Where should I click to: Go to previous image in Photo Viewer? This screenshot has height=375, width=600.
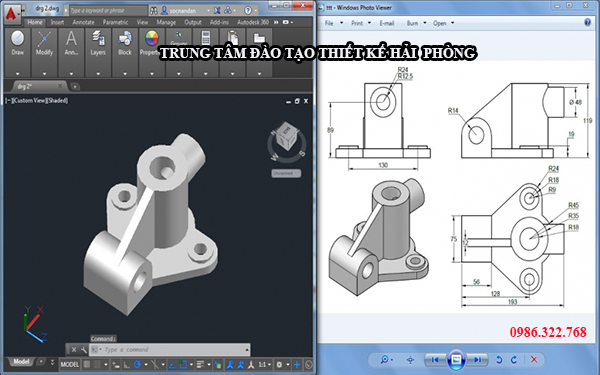click(435, 360)
